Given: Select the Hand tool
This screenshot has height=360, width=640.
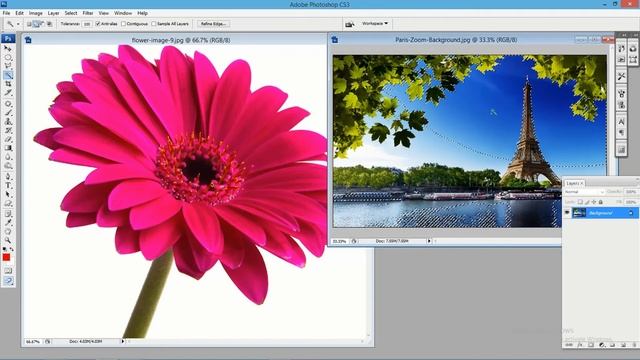Looking at the screenshot, I should pyautogui.click(x=8, y=231).
